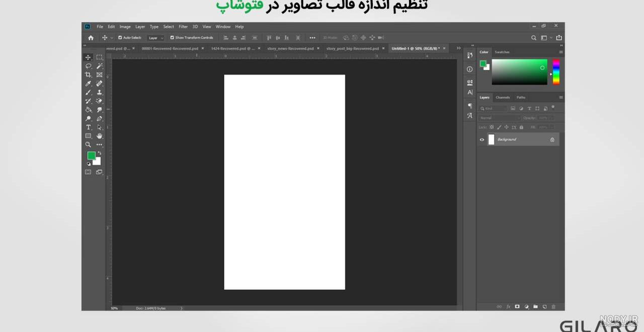644x332 pixels.
Task: Toggle the Auto-Select checkbox
Action: [x=120, y=38]
